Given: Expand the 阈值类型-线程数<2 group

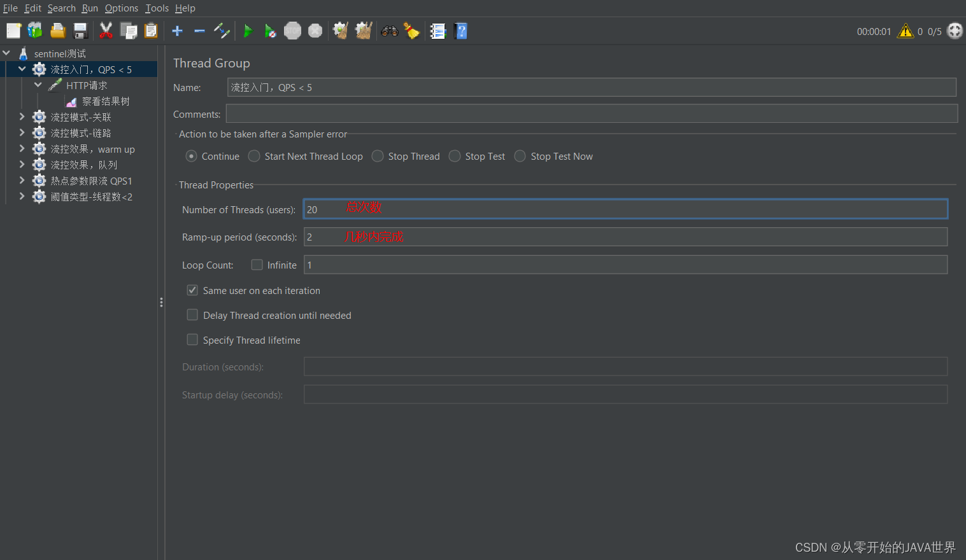Looking at the screenshot, I should click(x=22, y=196).
